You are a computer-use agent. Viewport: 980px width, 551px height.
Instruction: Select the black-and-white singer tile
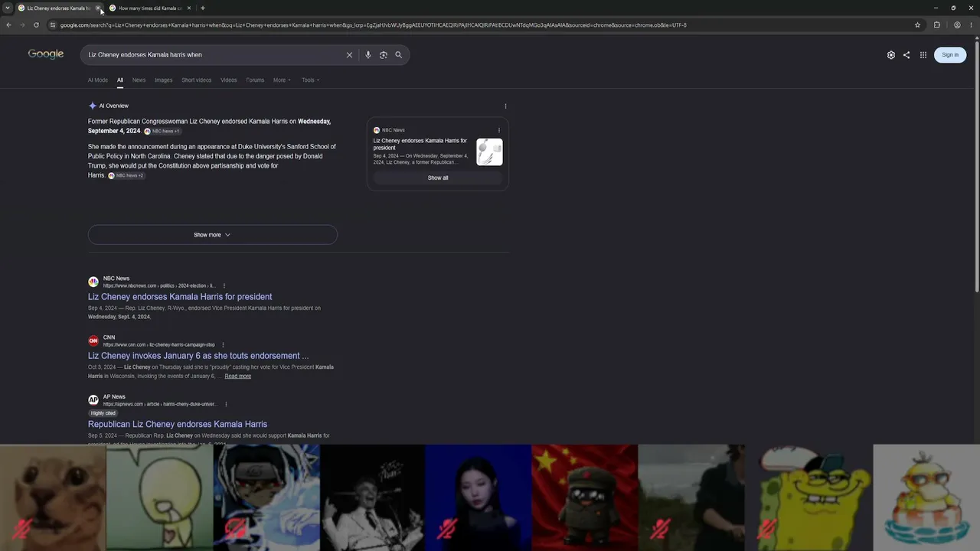[x=372, y=497]
